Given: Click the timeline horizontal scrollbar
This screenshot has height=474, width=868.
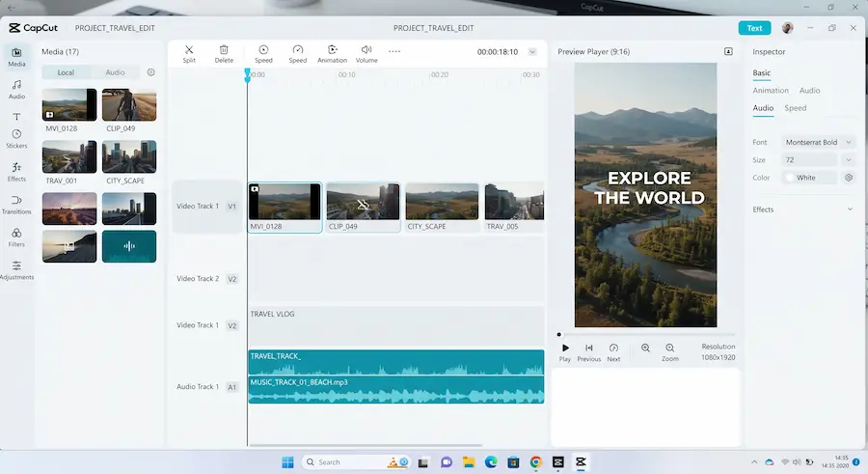Looking at the screenshot, I should (366, 445).
